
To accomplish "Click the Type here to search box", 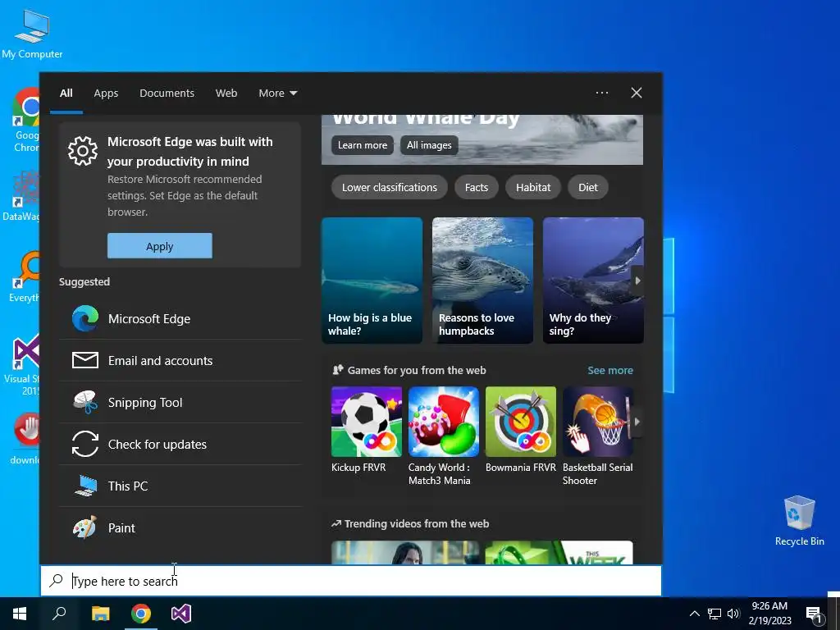I will (351, 581).
